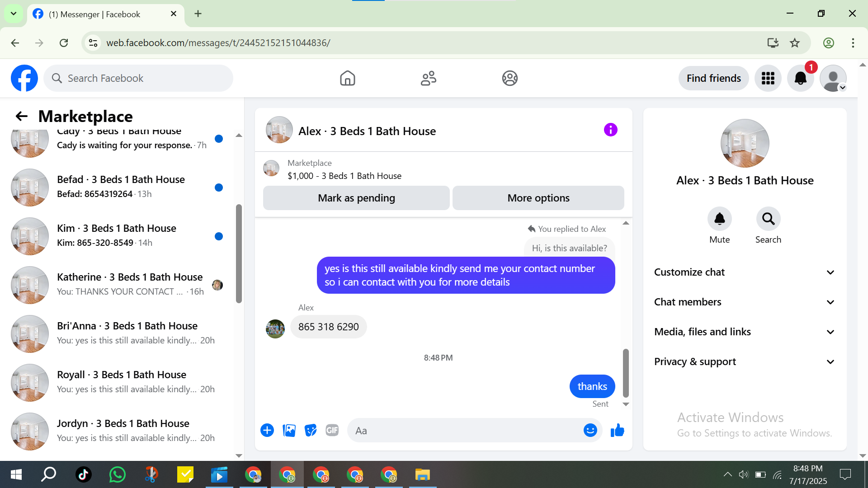Search within the conversation
The height and width of the screenshot is (488, 868).
(x=768, y=220)
